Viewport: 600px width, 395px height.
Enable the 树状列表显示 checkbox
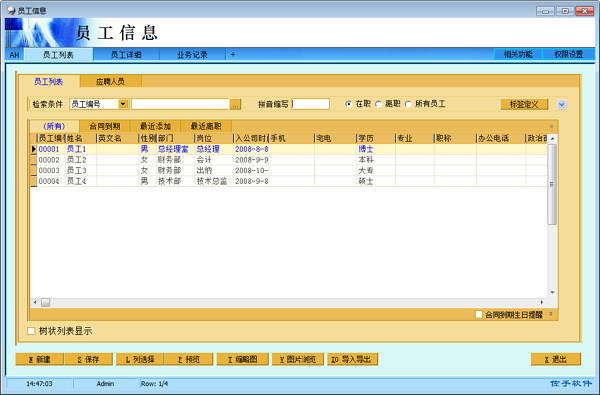[x=31, y=331]
